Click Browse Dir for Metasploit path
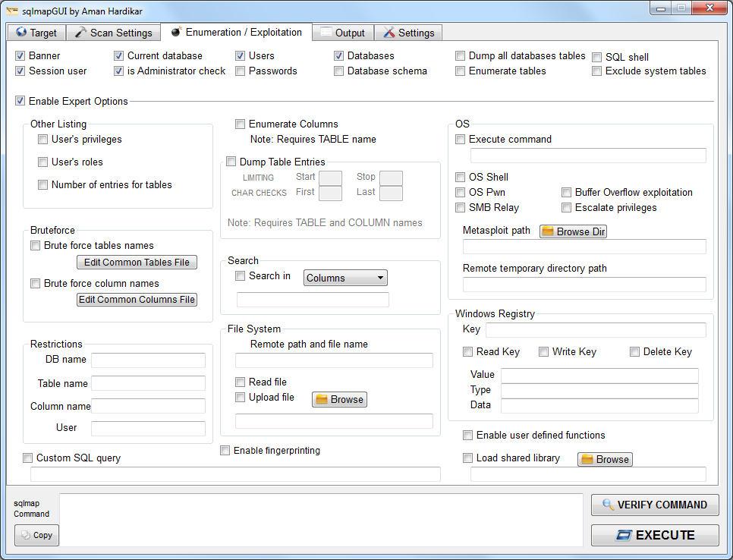This screenshot has width=733, height=560. pos(573,231)
